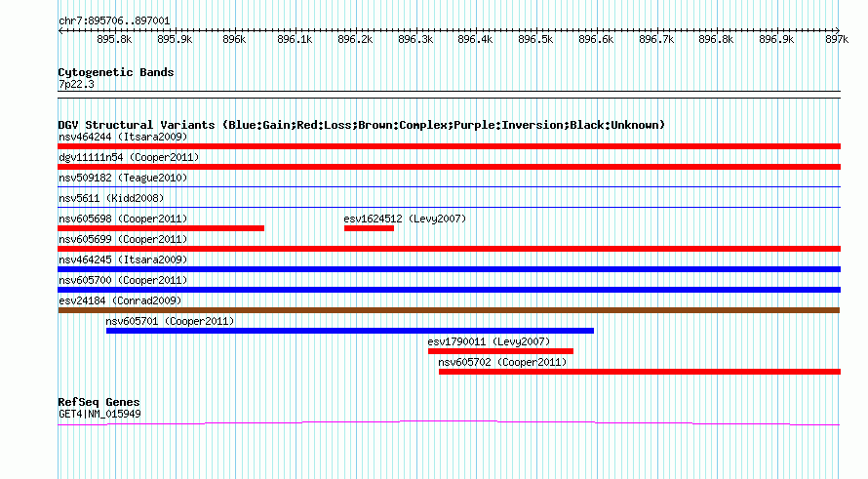868x479 pixels.
Task: Click the 897k ruler tick label
Action: click(x=837, y=39)
